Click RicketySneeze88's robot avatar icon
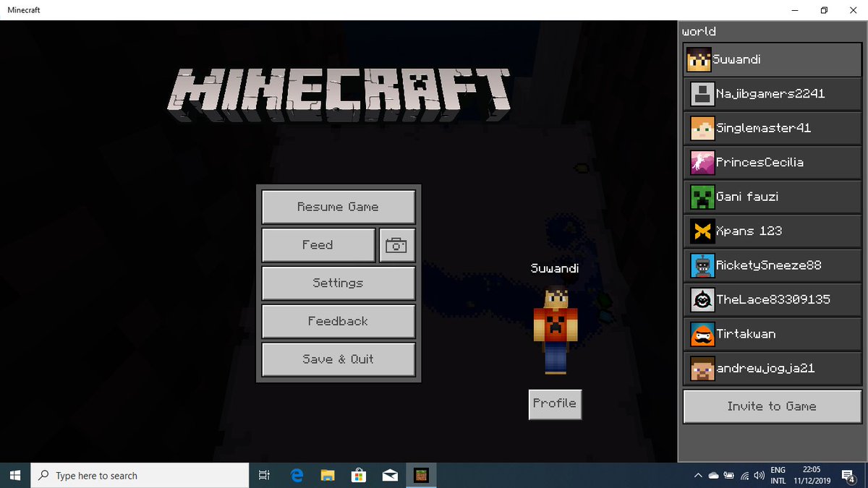 click(702, 265)
